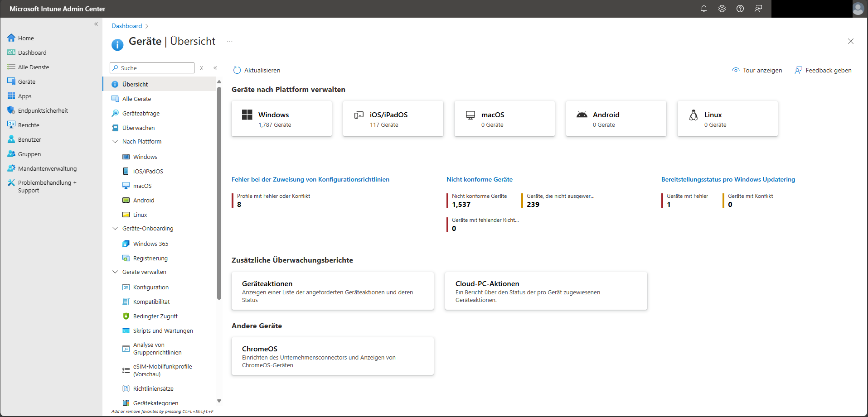Open the settings gear icon

tap(722, 9)
